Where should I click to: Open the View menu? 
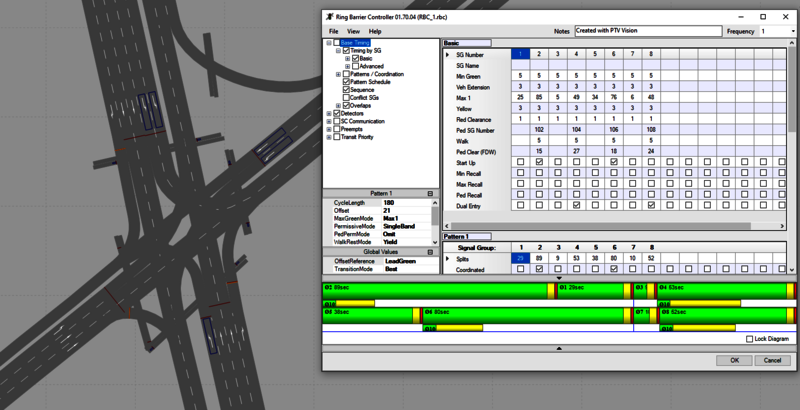click(x=354, y=31)
